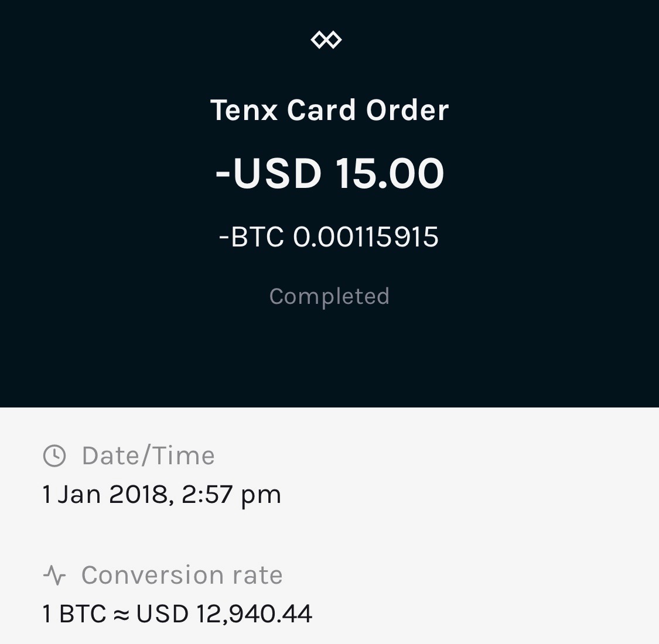This screenshot has width=659, height=644.
Task: Expand the Date/Time section
Action: pos(148,455)
